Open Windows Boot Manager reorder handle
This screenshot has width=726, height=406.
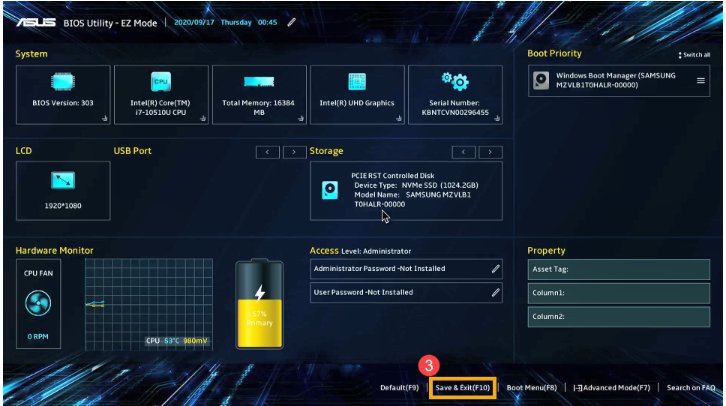pyautogui.click(x=700, y=80)
